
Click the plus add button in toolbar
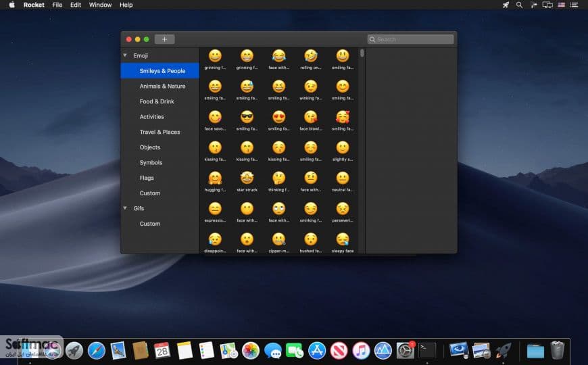click(165, 39)
